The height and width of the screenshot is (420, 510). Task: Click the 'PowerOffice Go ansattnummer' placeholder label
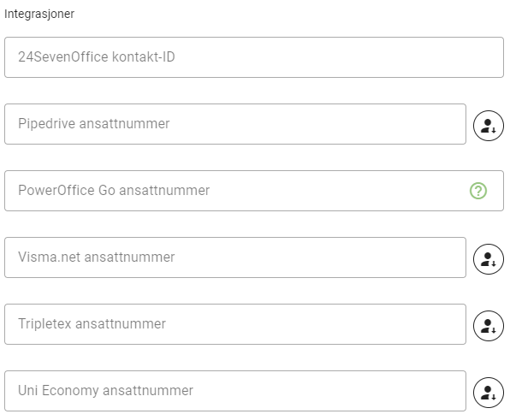pos(114,191)
